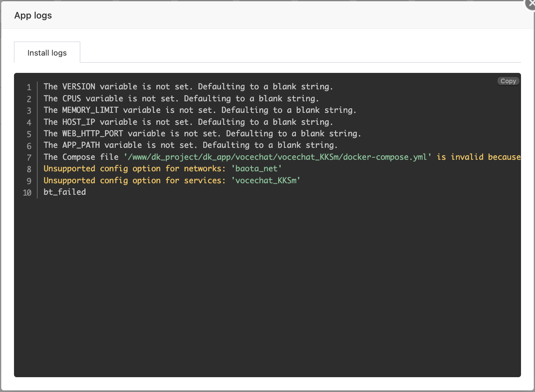Click the 'baota_net' network name
The width and height of the screenshot is (535, 392).
coord(256,169)
